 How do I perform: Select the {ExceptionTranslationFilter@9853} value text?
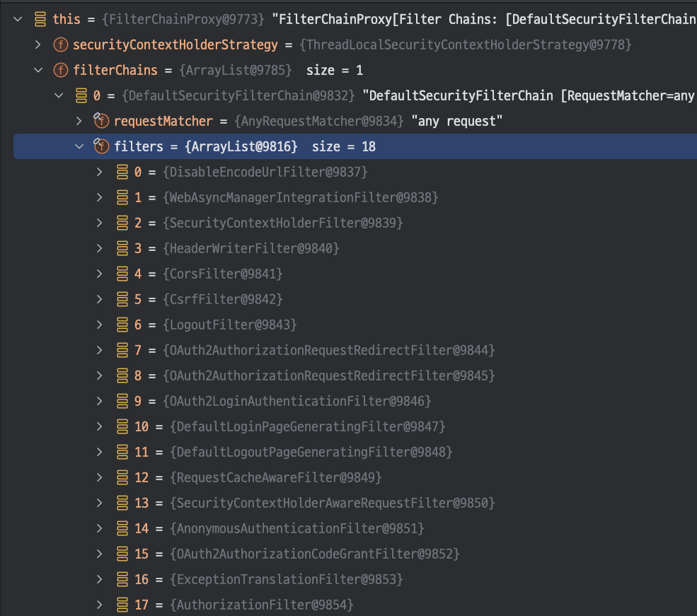(x=287, y=579)
